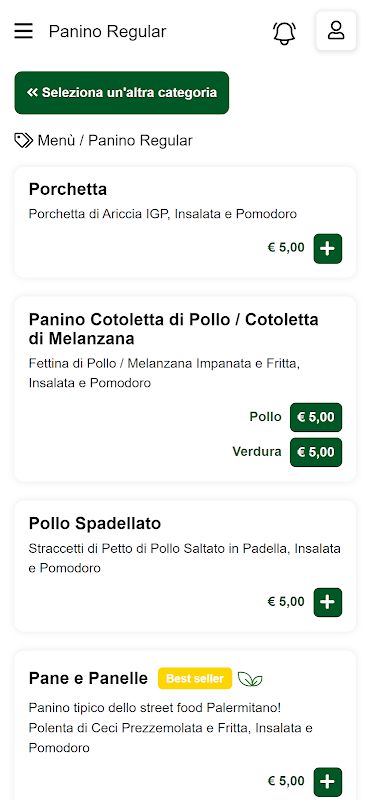Click Seleziona un'altra categoria button
370x800 pixels.
(x=121, y=93)
